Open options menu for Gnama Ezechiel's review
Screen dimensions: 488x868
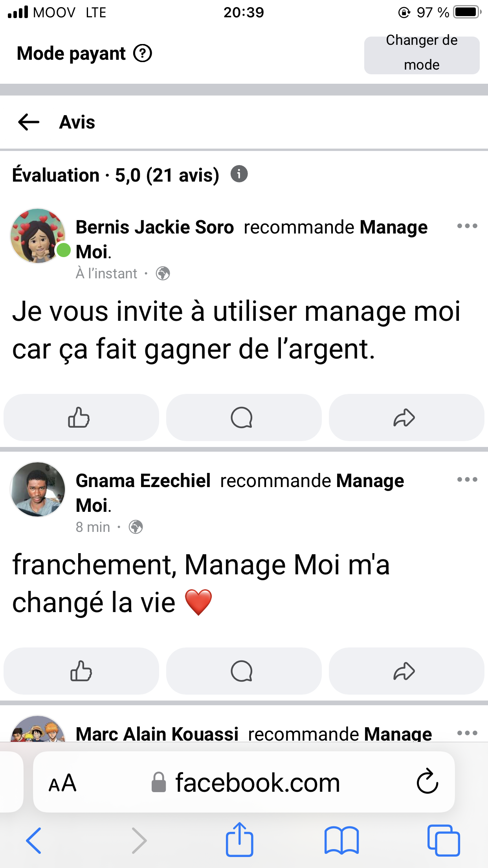pyautogui.click(x=467, y=480)
